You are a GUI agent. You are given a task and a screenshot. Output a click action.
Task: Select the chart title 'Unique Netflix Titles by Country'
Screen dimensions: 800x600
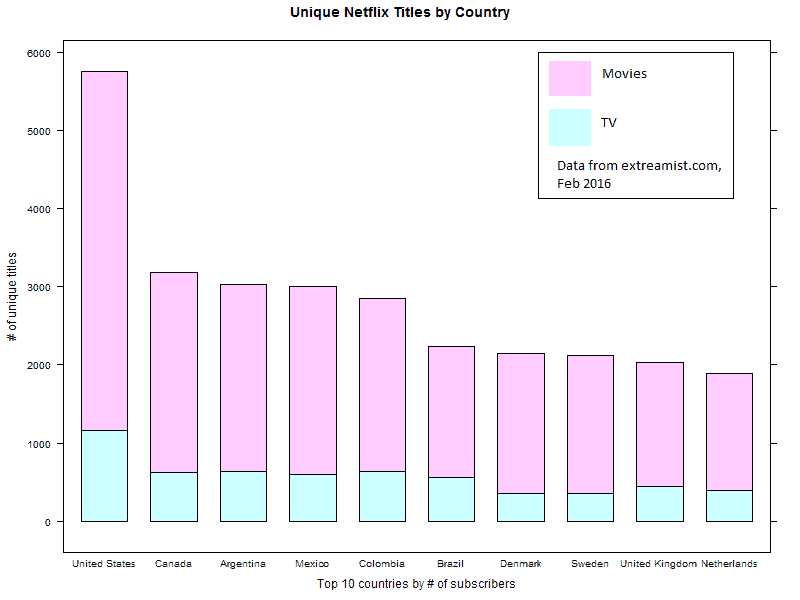coord(400,12)
